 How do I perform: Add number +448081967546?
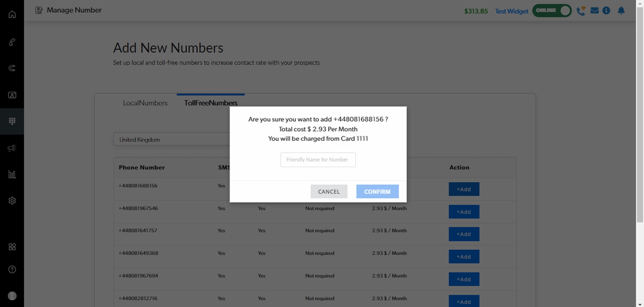coord(464,212)
